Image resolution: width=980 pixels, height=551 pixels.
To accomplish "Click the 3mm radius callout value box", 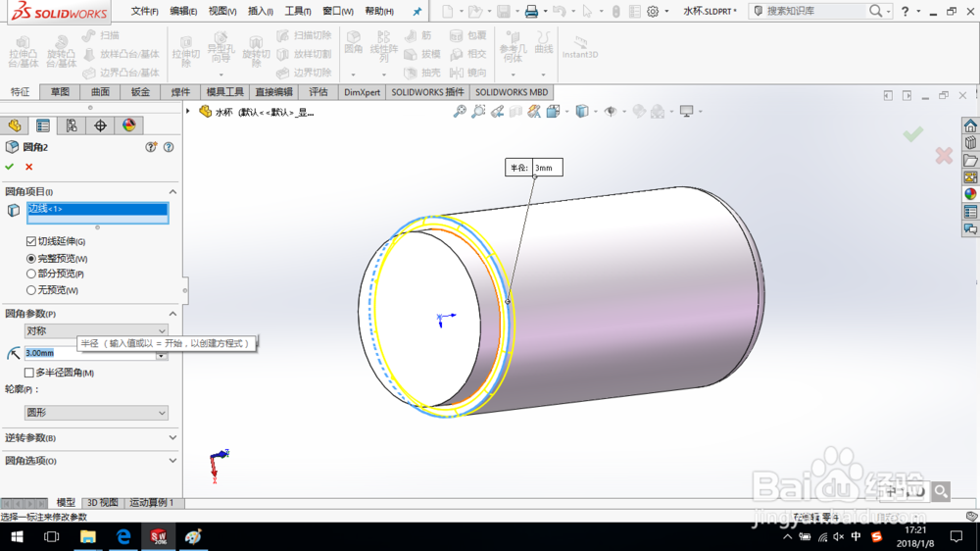I will [x=548, y=168].
